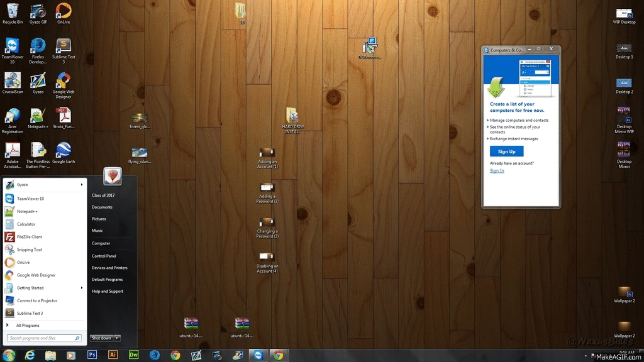Expand Getting Started submenu arrow
The width and height of the screenshot is (644, 362).
82,288
